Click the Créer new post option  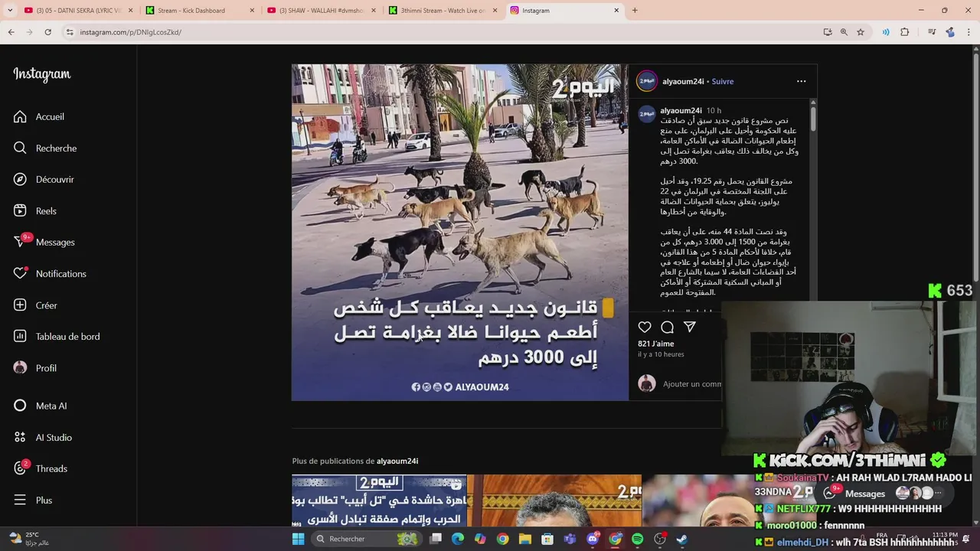pyautogui.click(x=35, y=305)
